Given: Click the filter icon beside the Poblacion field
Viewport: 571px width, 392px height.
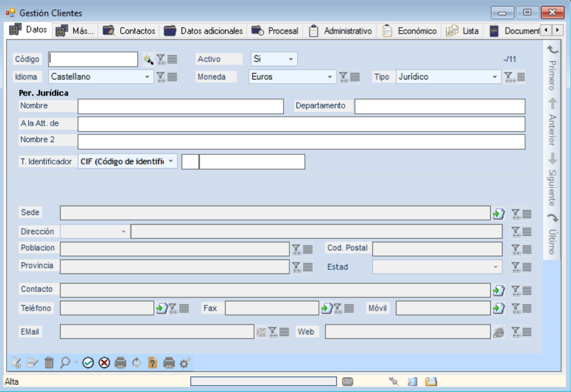Looking at the screenshot, I should point(296,249).
